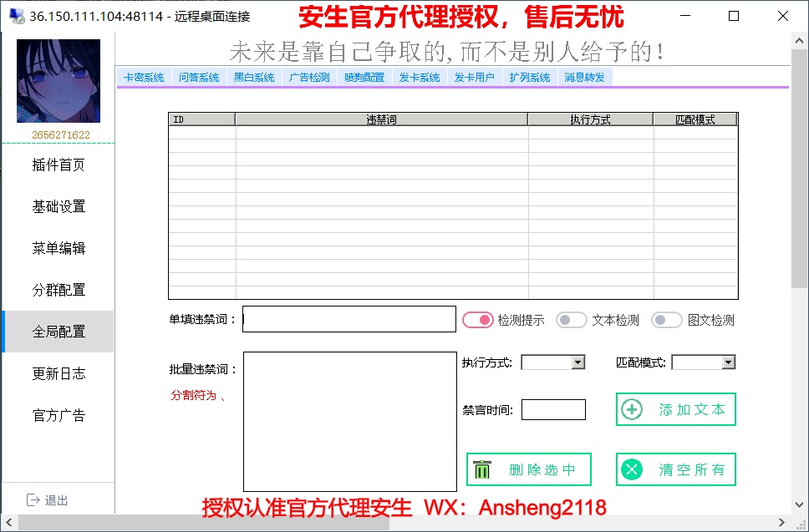This screenshot has width=809, height=532.
Task: Click the anime avatar picture
Action: (59, 81)
